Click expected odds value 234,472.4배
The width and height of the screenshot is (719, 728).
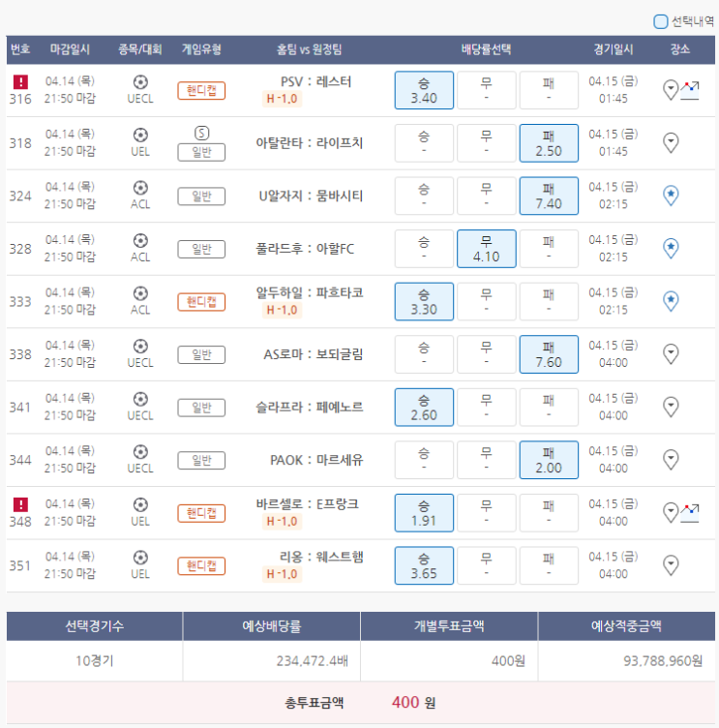coord(312,660)
